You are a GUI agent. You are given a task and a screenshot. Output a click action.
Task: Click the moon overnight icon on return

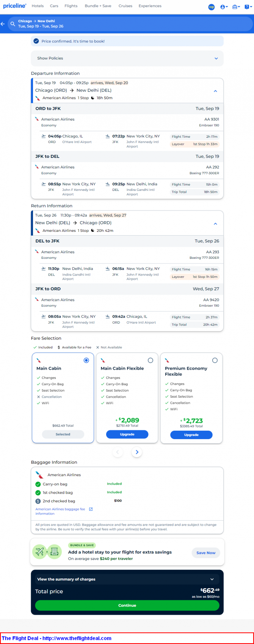(x=93, y=230)
